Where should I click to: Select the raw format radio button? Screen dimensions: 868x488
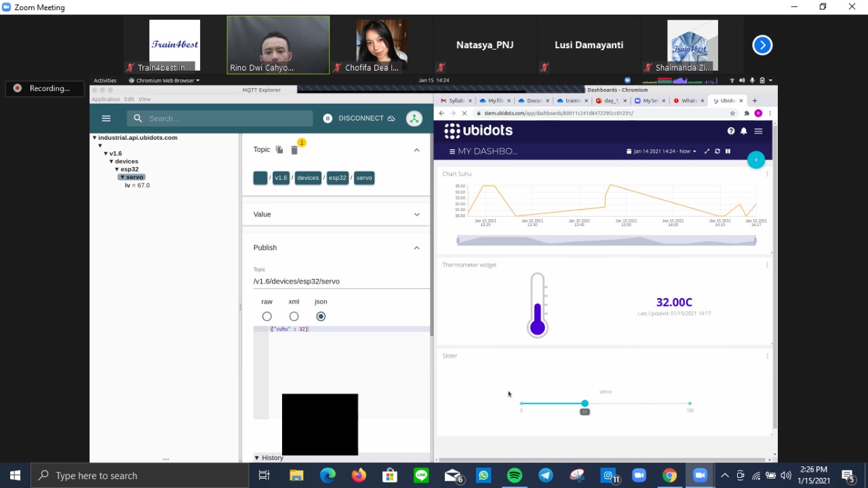pyautogui.click(x=267, y=316)
